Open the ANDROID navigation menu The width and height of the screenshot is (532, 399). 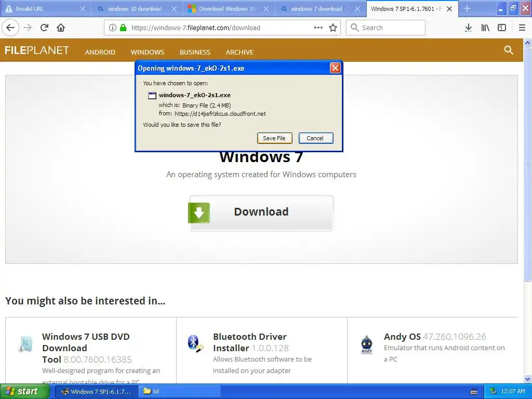(x=100, y=52)
